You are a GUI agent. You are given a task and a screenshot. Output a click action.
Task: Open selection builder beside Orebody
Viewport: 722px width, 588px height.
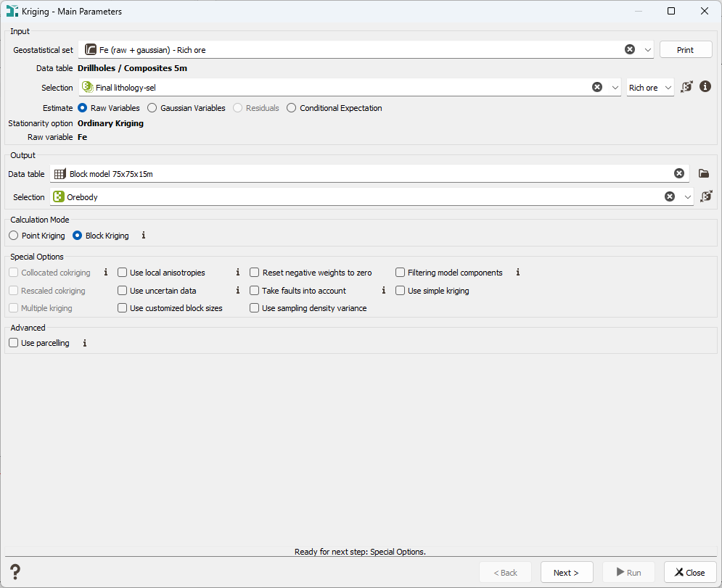(x=706, y=196)
